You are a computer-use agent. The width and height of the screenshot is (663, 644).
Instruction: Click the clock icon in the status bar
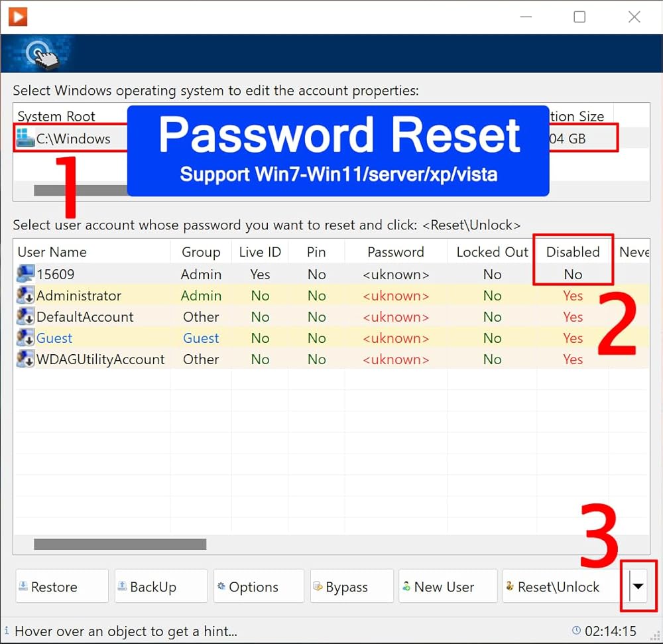click(576, 631)
